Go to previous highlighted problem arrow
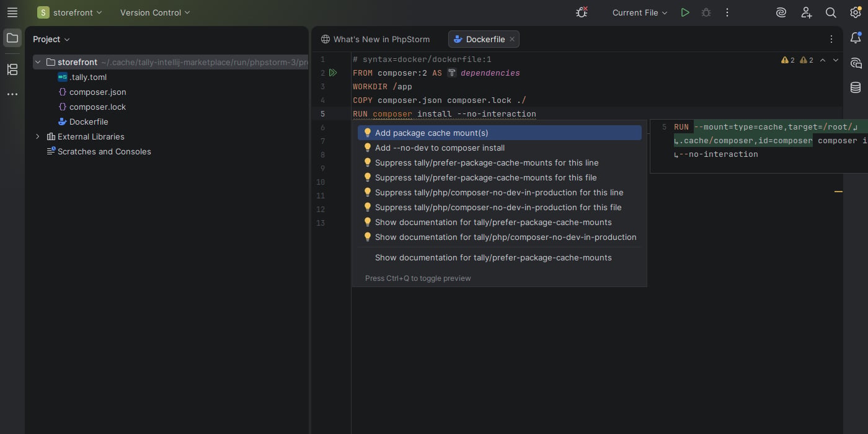 coord(823,60)
